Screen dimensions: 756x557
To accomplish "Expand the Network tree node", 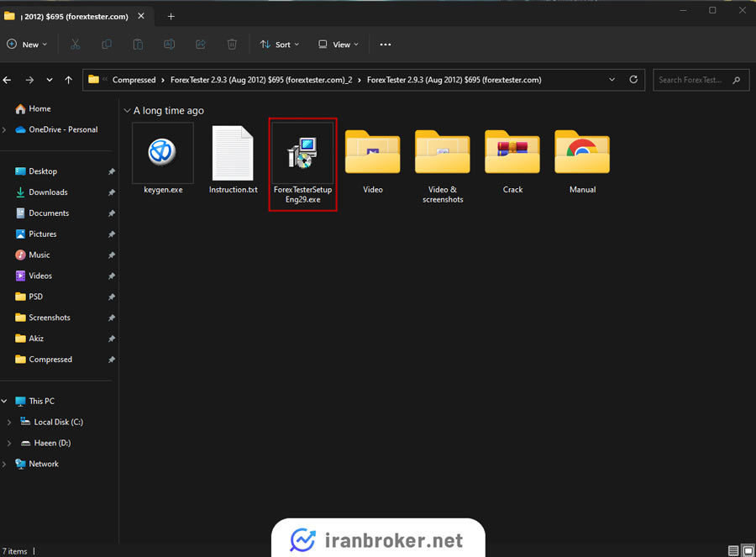I will coord(4,464).
